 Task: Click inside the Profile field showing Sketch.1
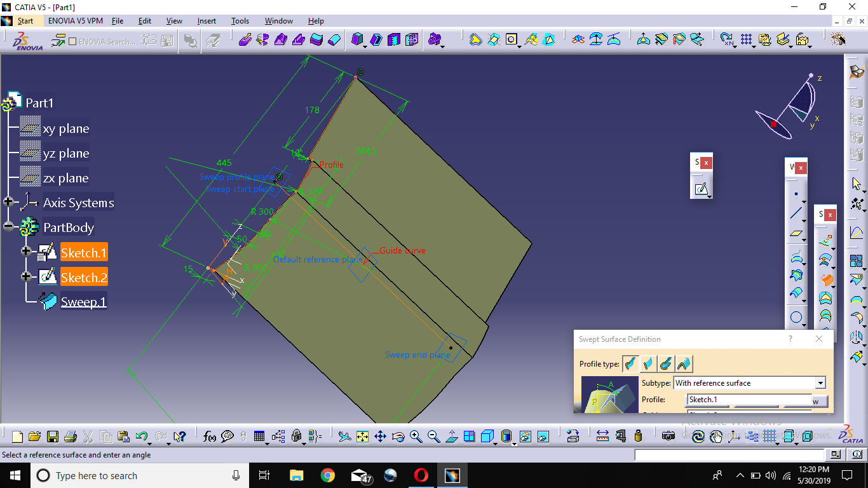[x=749, y=400]
